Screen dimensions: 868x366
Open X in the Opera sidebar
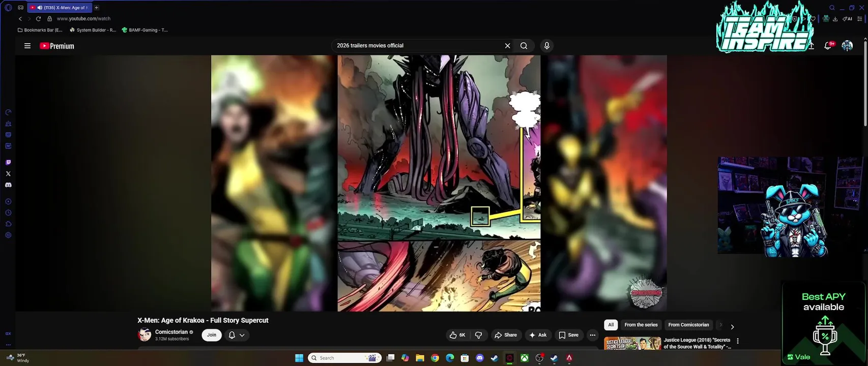click(x=8, y=174)
